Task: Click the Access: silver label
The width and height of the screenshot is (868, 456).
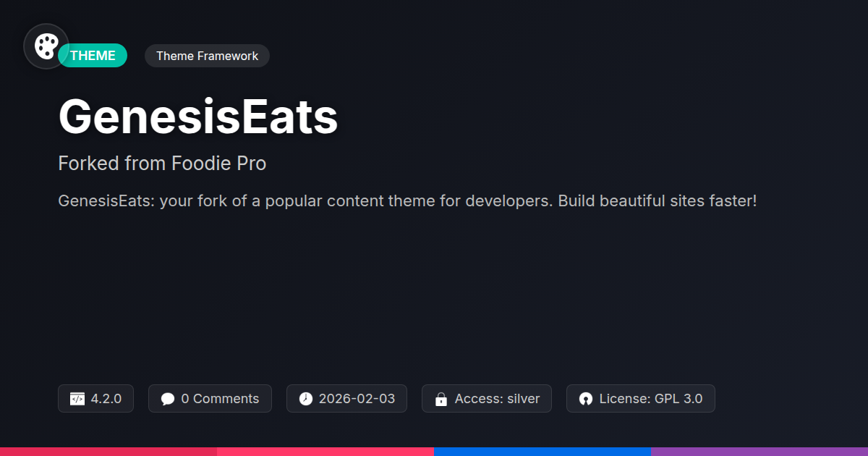Action: [497, 399]
